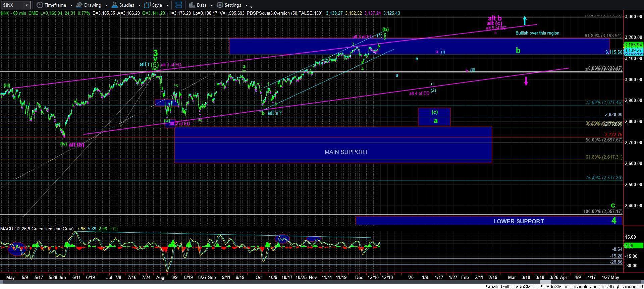The image size is (644, 289).
Task: Click the MAIN SUPPORT zone label
Action: click(x=346, y=152)
